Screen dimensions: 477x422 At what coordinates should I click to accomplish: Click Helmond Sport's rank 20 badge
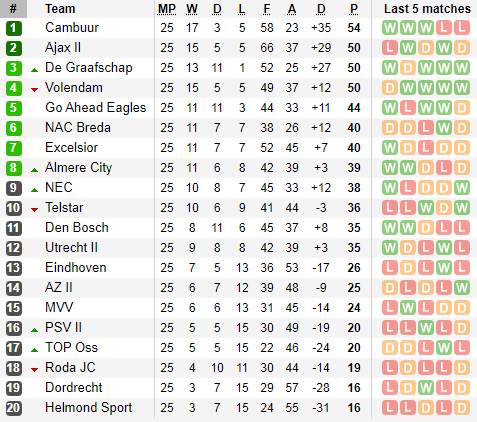[x=14, y=408]
